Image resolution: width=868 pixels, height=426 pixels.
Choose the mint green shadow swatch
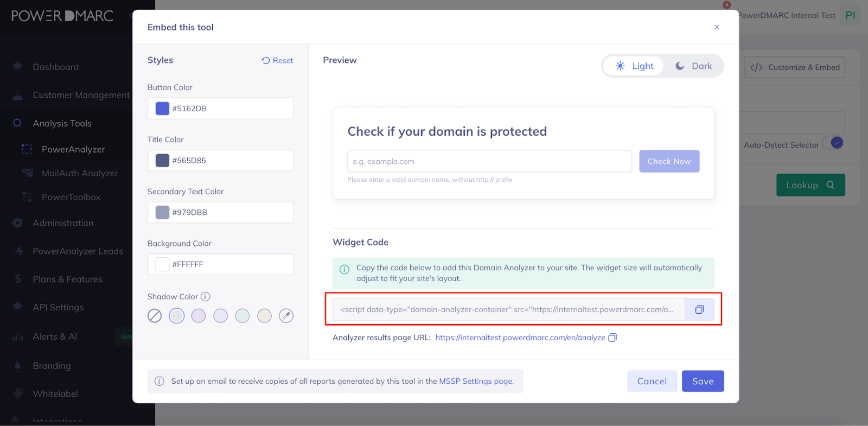[x=242, y=315]
